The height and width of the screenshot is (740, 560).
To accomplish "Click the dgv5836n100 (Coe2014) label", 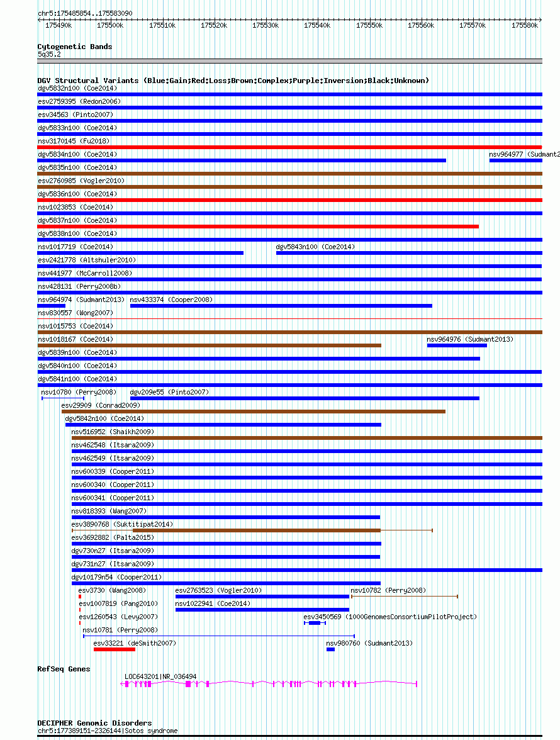I will pos(77,194).
